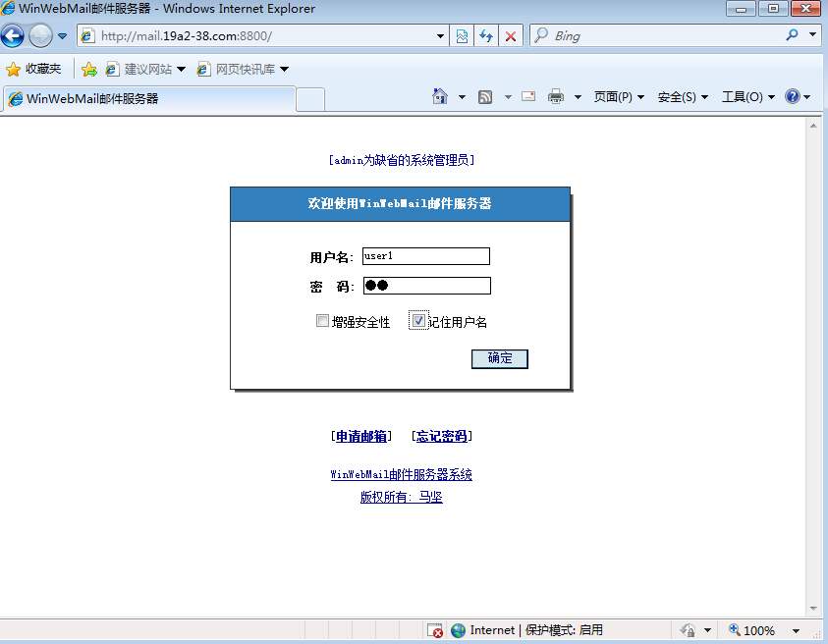Open the 页面(P) menu
The width and height of the screenshot is (828, 644).
(619, 97)
